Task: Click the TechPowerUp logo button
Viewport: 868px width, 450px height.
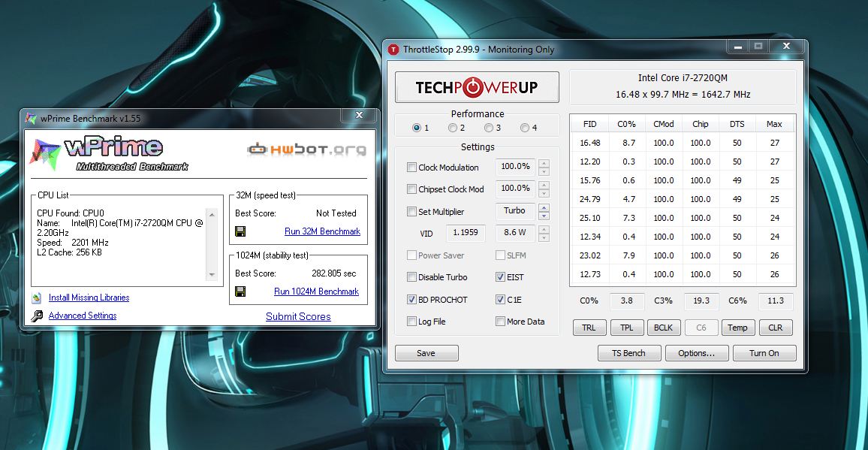Action: coord(477,87)
